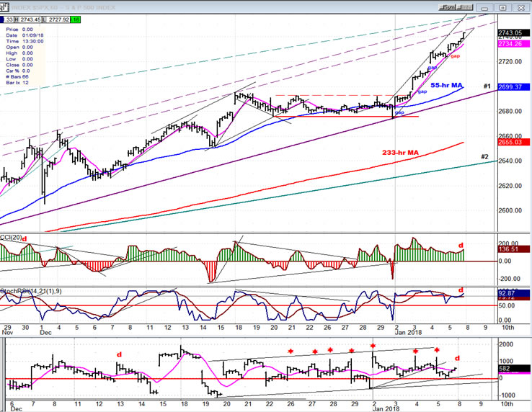Click the #1 trendline label
The height and width of the screenshot is (412, 532).
487,86
